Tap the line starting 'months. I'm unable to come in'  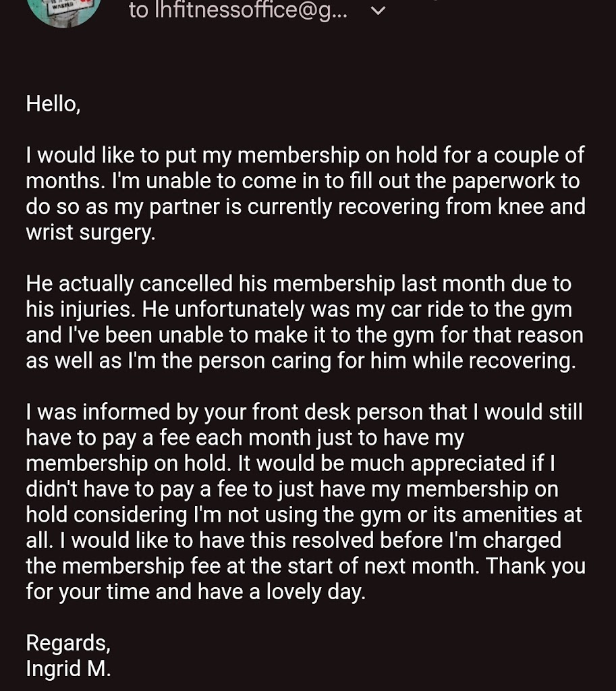[x=302, y=181]
